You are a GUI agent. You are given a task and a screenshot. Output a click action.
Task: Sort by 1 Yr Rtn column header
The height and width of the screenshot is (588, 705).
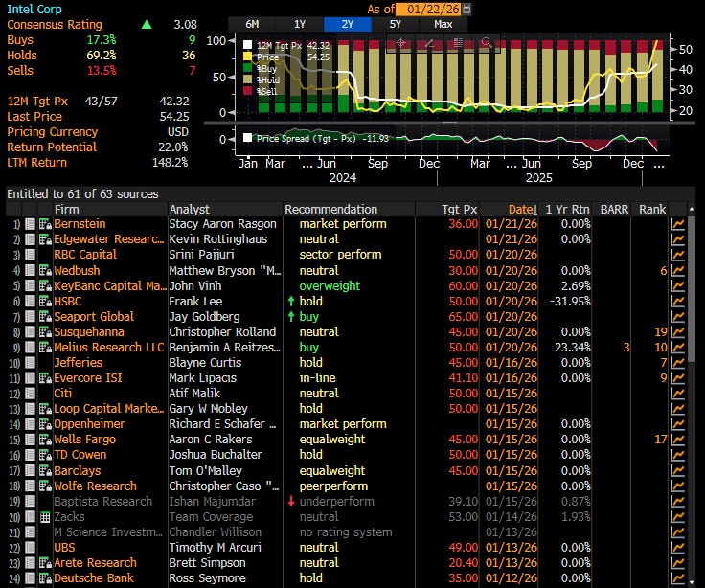click(x=567, y=210)
